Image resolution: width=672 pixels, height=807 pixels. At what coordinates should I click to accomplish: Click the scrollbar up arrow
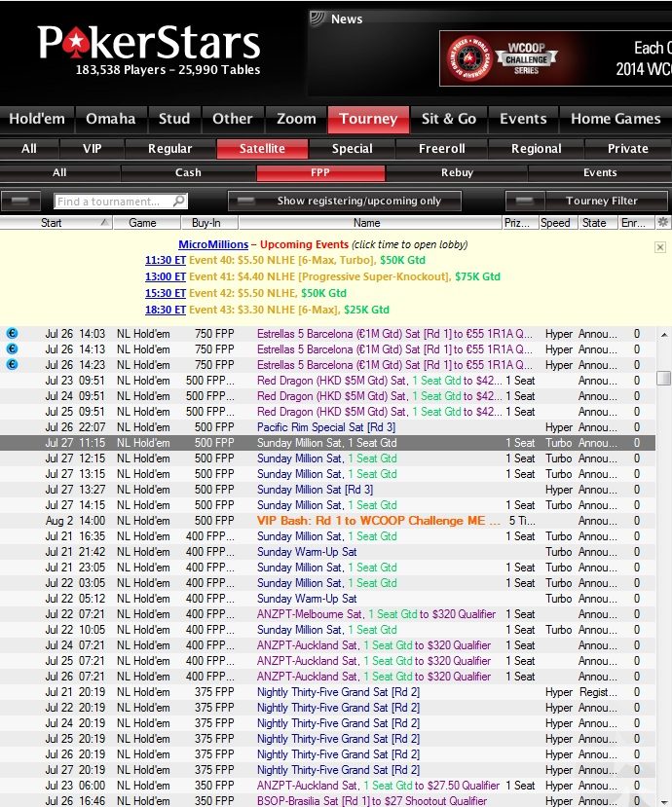[x=664, y=335]
